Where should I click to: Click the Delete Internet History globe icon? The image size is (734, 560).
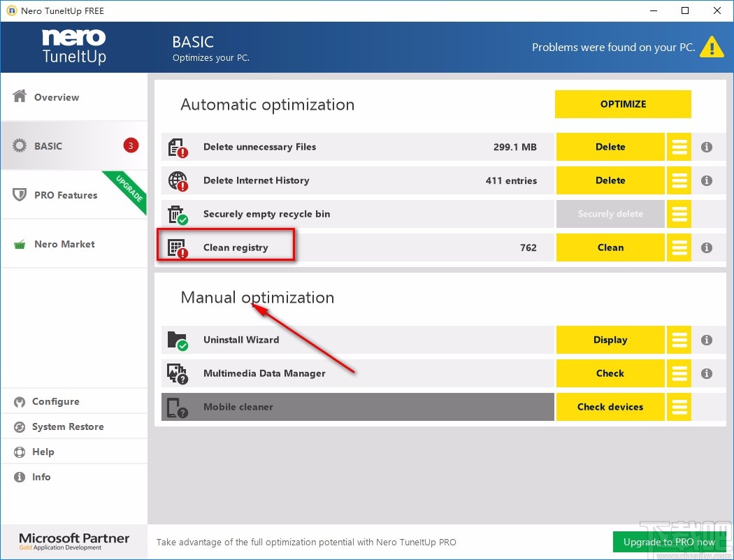pos(178,181)
